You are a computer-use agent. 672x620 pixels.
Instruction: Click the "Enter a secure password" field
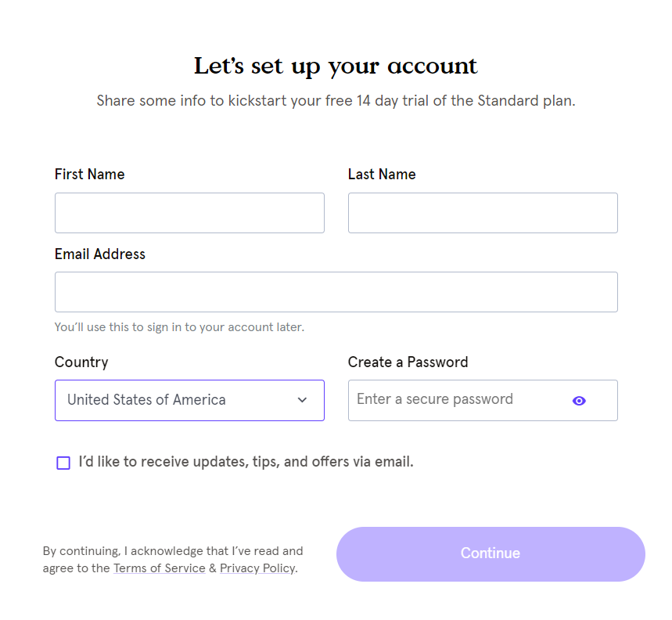[458, 400]
